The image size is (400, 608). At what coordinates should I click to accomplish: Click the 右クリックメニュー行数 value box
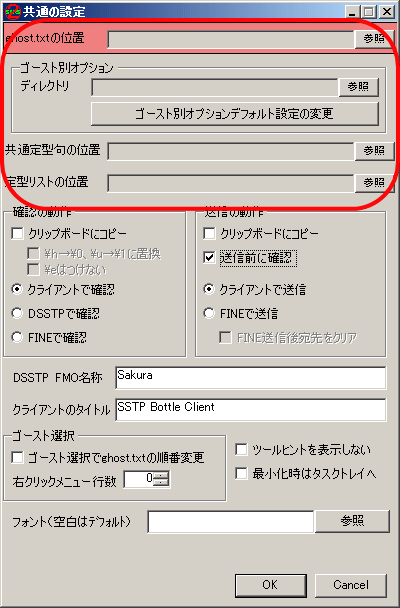pos(139,480)
